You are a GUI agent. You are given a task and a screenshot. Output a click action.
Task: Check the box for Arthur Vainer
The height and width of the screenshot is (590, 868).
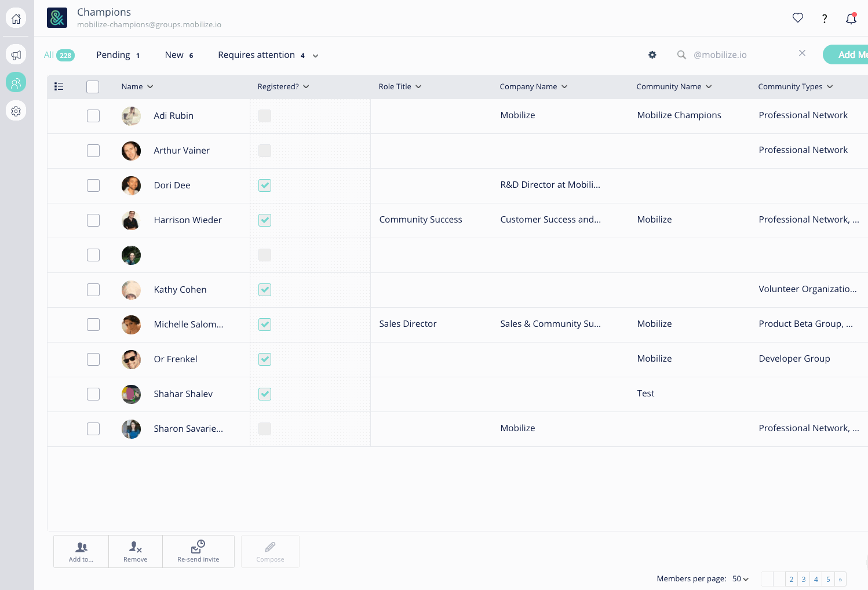point(93,151)
